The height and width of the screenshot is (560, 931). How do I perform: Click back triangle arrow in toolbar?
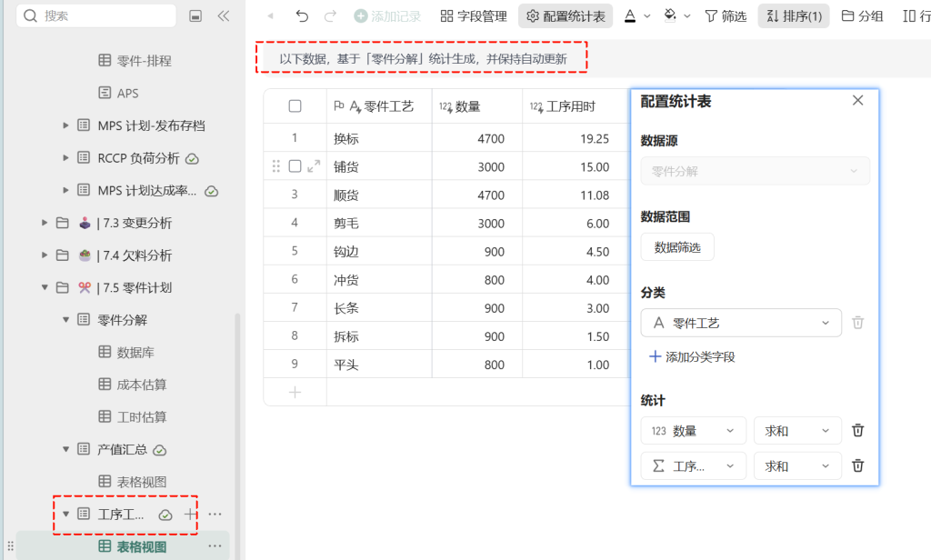[270, 16]
